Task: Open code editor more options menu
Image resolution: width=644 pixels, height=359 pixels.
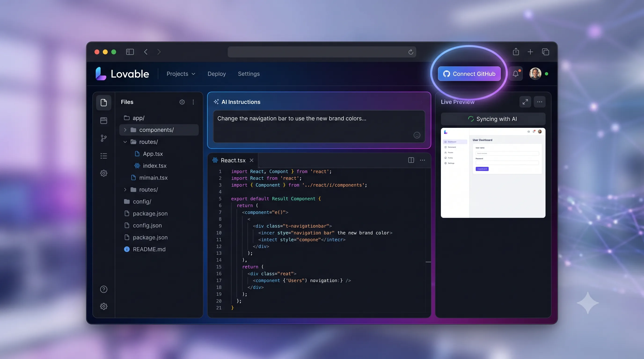Action: point(422,160)
